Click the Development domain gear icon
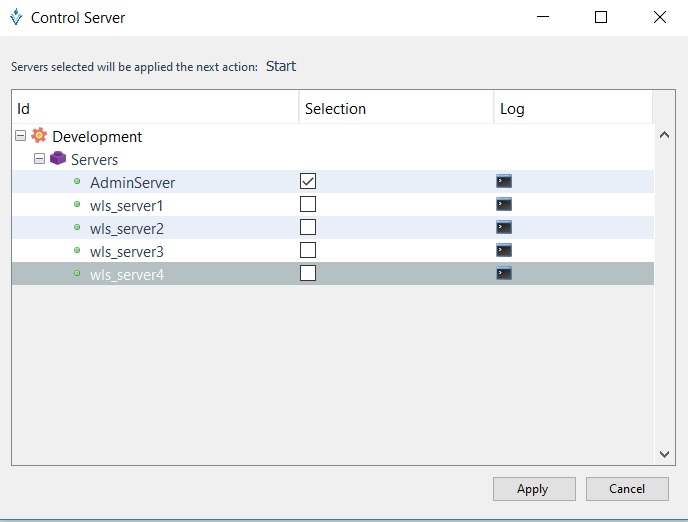 click(x=39, y=136)
